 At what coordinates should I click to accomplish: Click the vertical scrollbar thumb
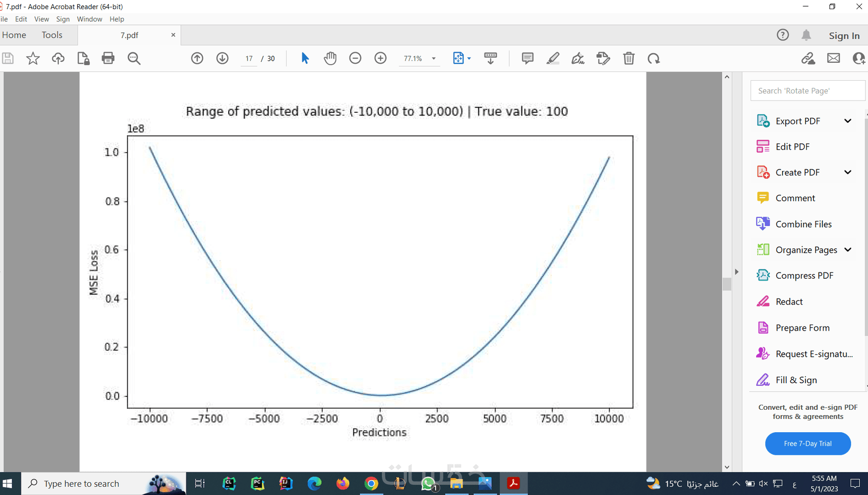[727, 284]
